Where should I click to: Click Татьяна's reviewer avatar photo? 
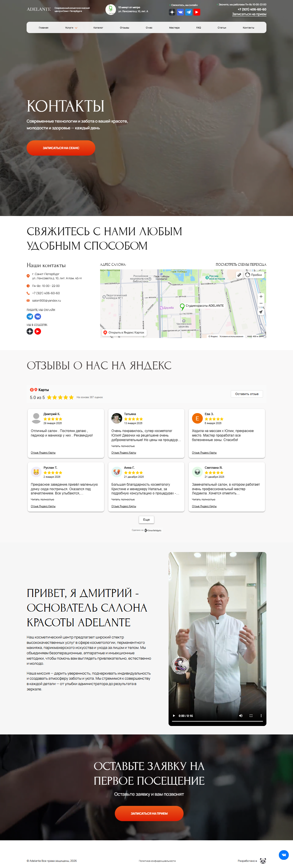117,418
